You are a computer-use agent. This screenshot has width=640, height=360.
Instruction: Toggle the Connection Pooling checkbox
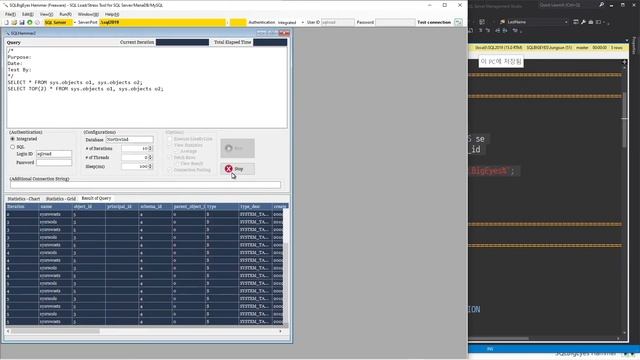pyautogui.click(x=170, y=170)
